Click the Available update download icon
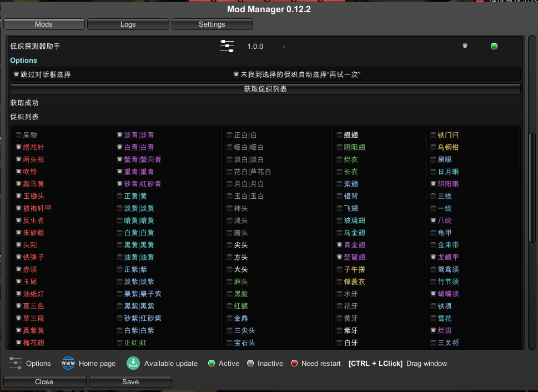This screenshot has width=538, height=392. tap(133, 363)
